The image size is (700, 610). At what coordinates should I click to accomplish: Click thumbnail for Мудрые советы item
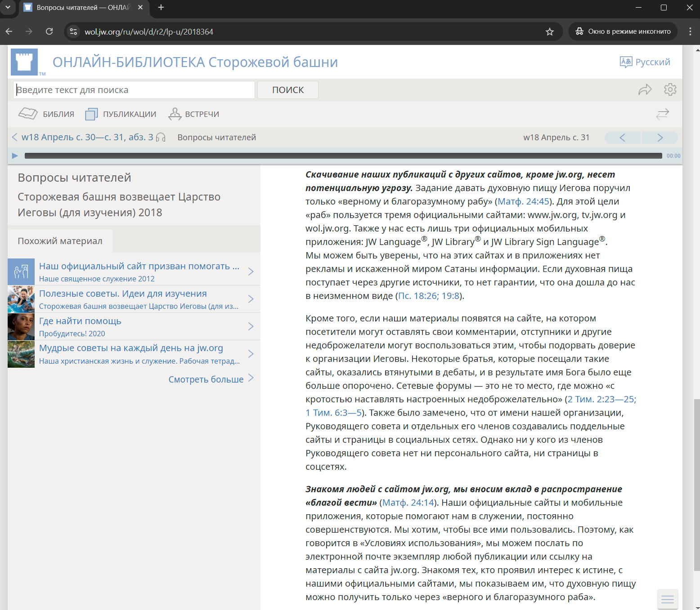21,354
